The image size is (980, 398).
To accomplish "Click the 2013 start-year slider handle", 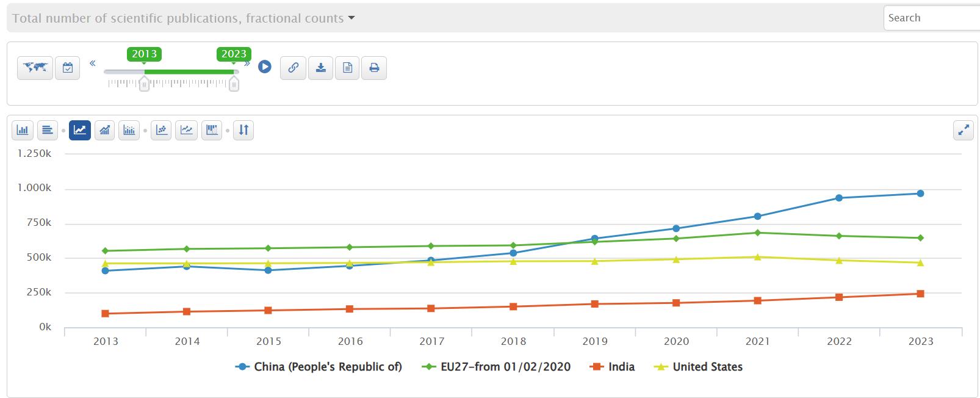I will pos(144,84).
